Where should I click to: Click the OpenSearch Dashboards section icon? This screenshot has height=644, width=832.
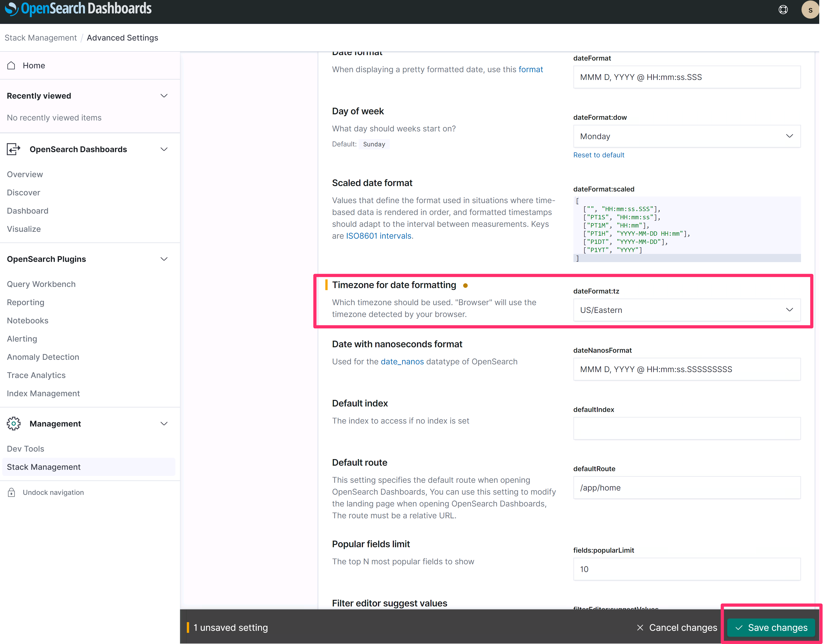tap(14, 149)
